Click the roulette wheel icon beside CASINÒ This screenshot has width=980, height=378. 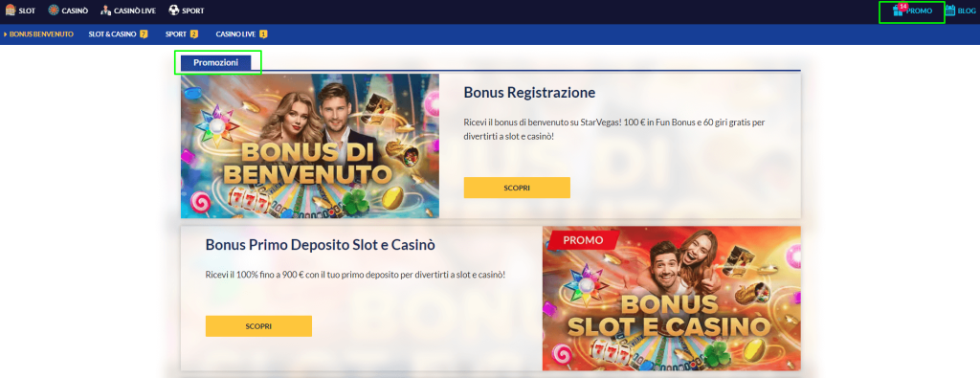pos(54,10)
